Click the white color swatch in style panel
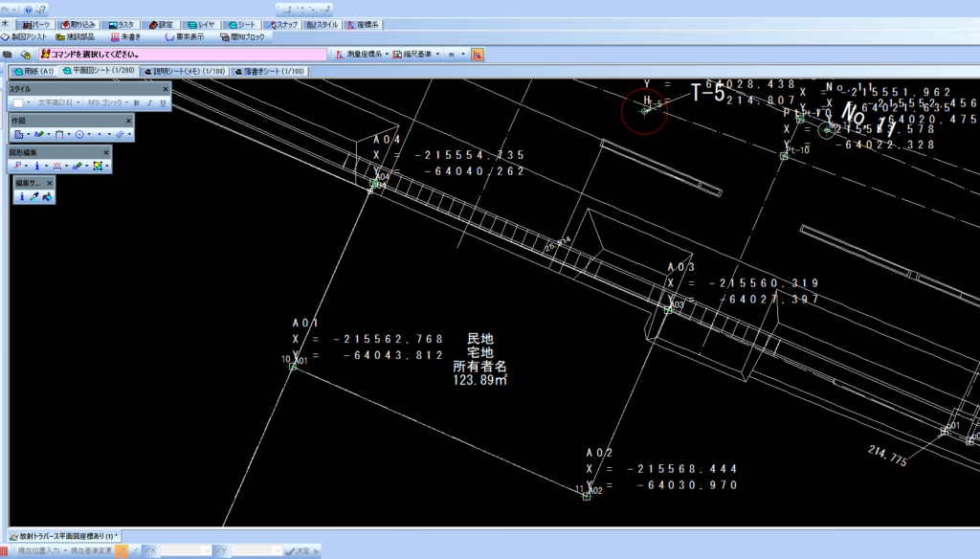The height and width of the screenshot is (559, 980). tap(18, 102)
